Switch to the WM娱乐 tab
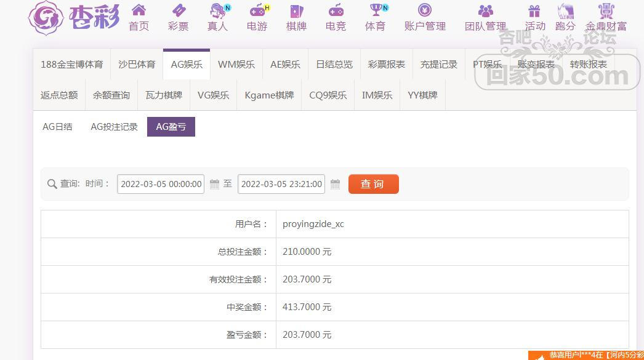 pyautogui.click(x=236, y=64)
